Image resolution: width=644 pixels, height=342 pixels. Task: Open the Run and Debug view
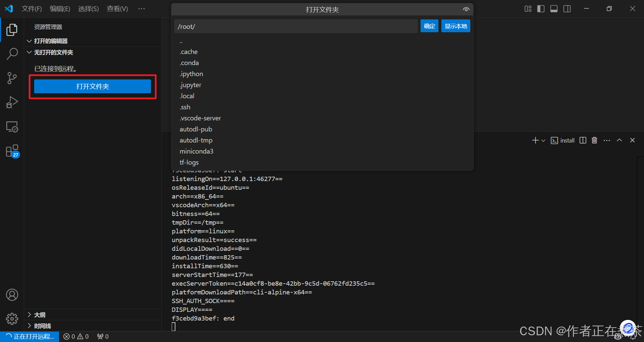pos(12,102)
